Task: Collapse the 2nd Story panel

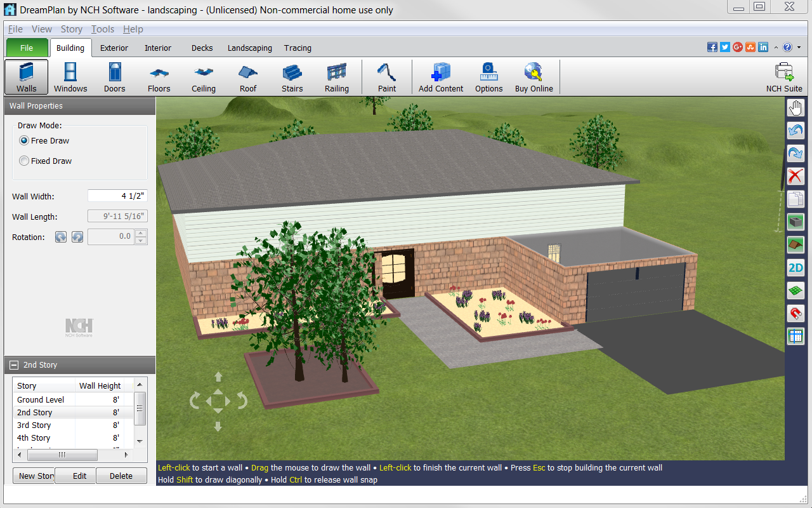Action: tap(14, 365)
